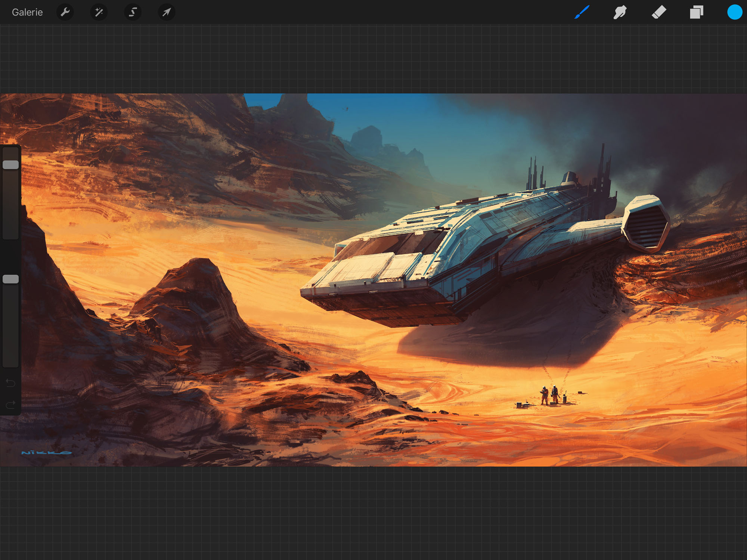This screenshot has width=747, height=560.
Task: Open the blue active color picker
Action: [734, 12]
